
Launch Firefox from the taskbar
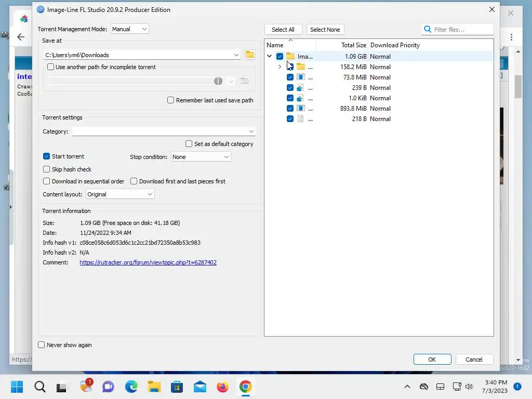222,387
